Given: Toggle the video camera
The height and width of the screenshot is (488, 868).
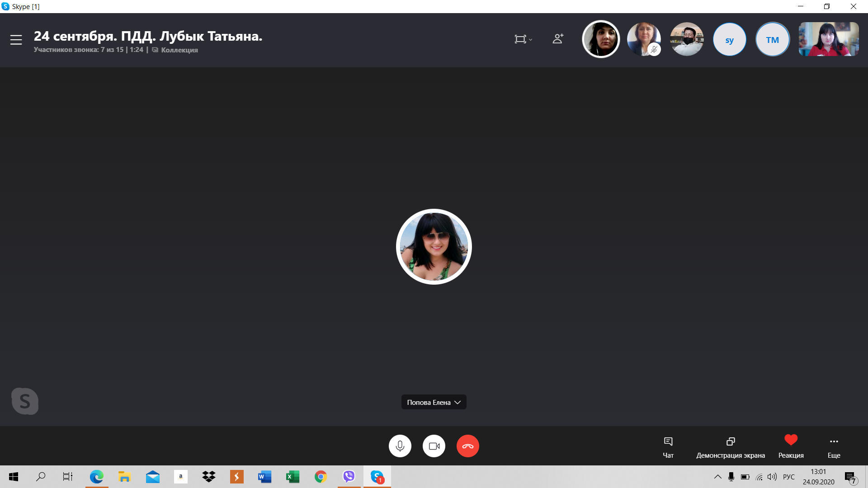Looking at the screenshot, I should [434, 446].
